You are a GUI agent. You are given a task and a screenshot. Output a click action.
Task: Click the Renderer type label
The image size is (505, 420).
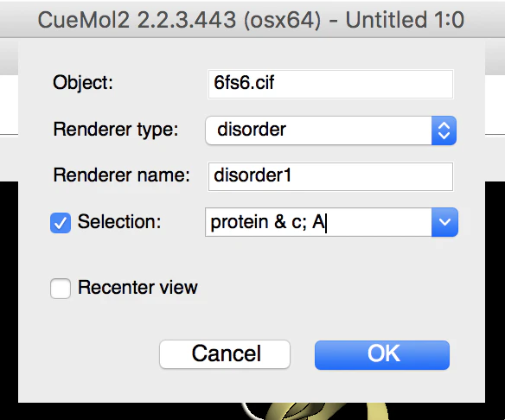click(x=116, y=130)
